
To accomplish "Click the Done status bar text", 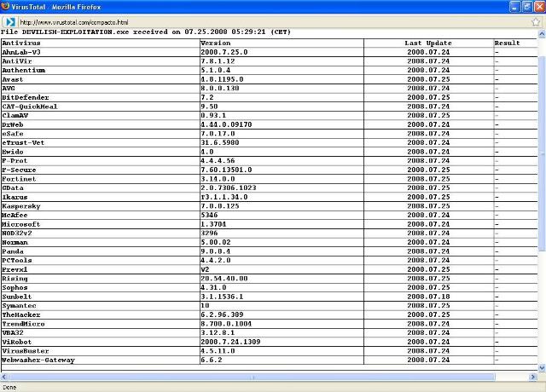I will point(9,387).
